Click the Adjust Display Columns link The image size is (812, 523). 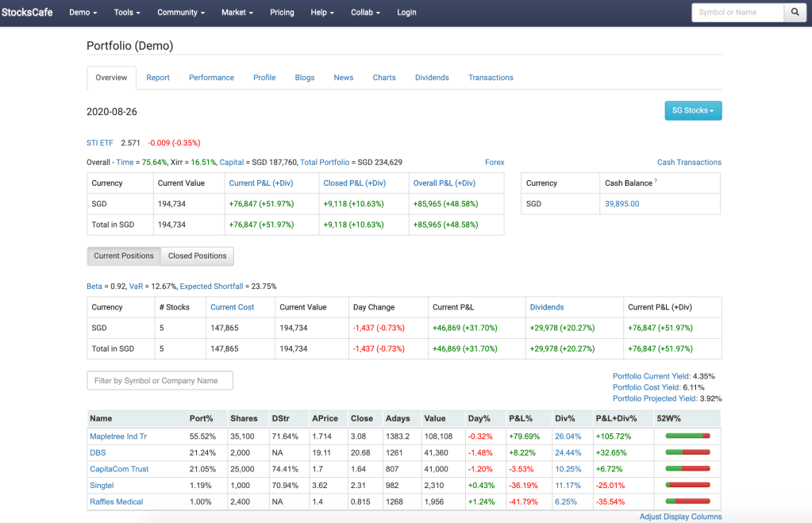(x=680, y=517)
